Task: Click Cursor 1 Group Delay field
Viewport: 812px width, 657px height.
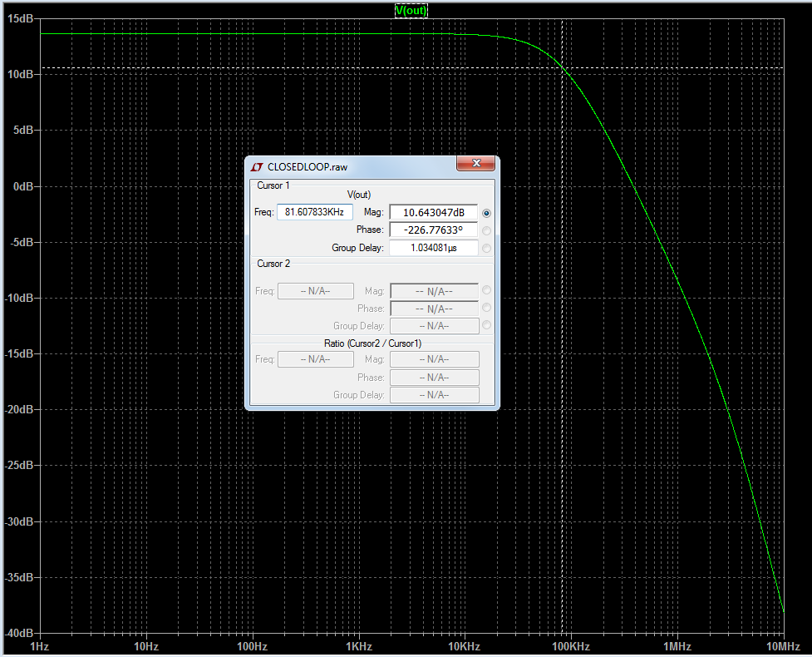Action: pos(434,248)
